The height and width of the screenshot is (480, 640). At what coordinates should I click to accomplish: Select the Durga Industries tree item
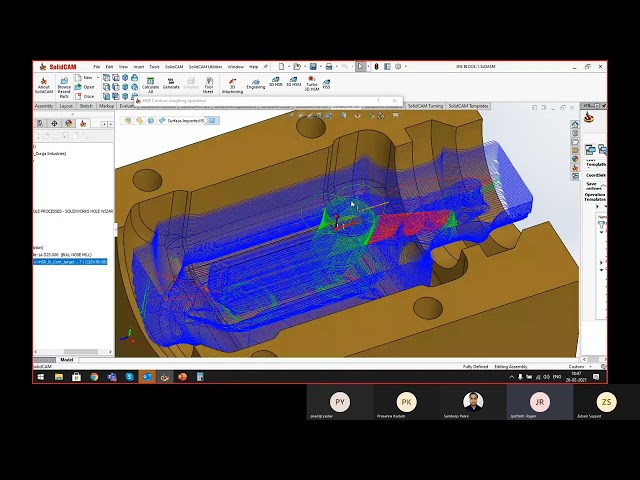(50, 153)
